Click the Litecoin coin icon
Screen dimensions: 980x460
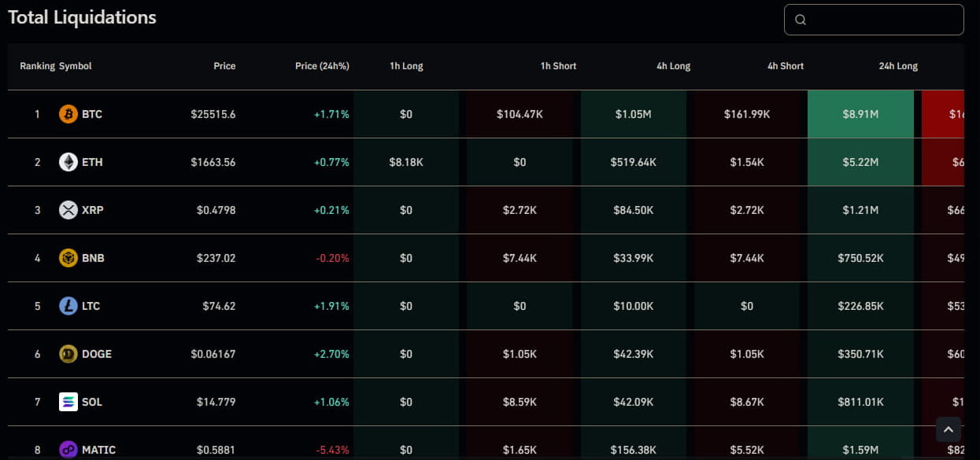(x=68, y=306)
